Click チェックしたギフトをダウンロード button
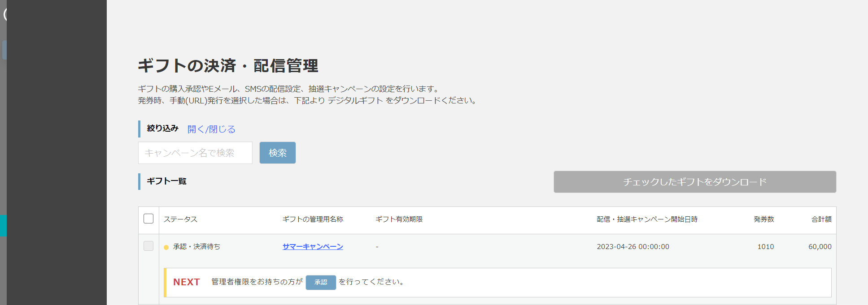Image resolution: width=868 pixels, height=305 pixels. point(695,182)
